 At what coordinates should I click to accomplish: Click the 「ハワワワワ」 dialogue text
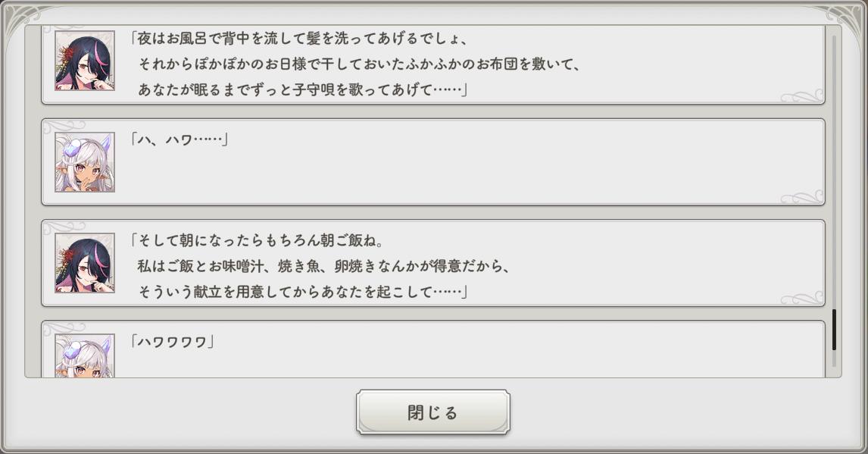(173, 342)
